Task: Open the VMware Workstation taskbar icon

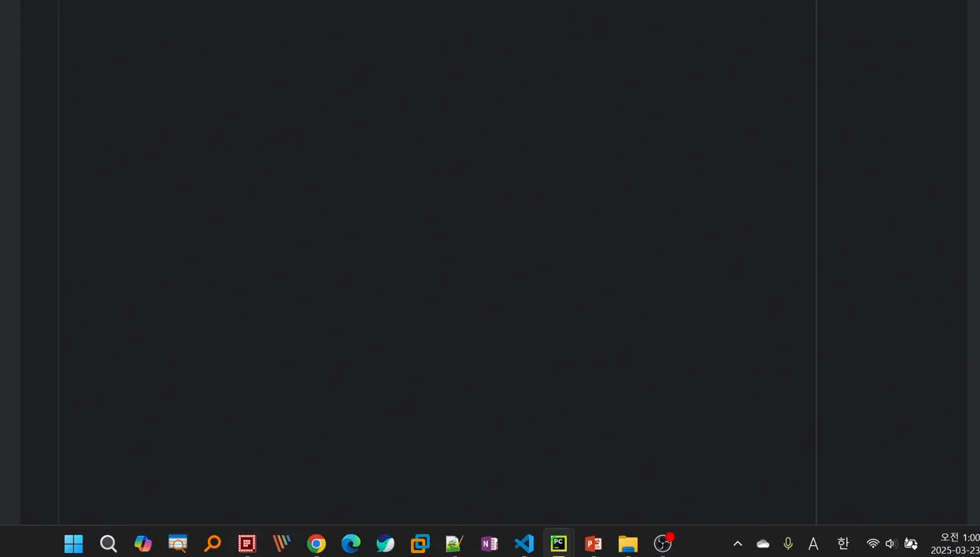Action: point(420,544)
